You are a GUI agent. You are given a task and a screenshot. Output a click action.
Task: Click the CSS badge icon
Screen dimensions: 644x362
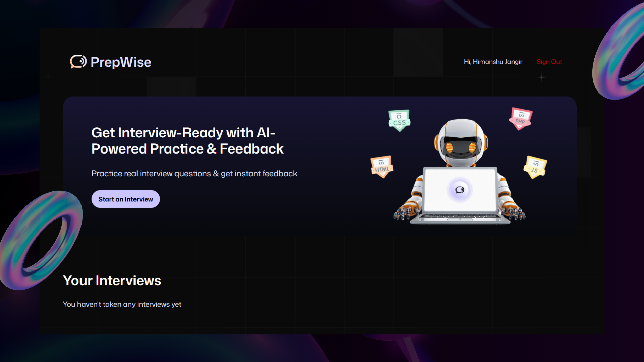[x=399, y=120]
